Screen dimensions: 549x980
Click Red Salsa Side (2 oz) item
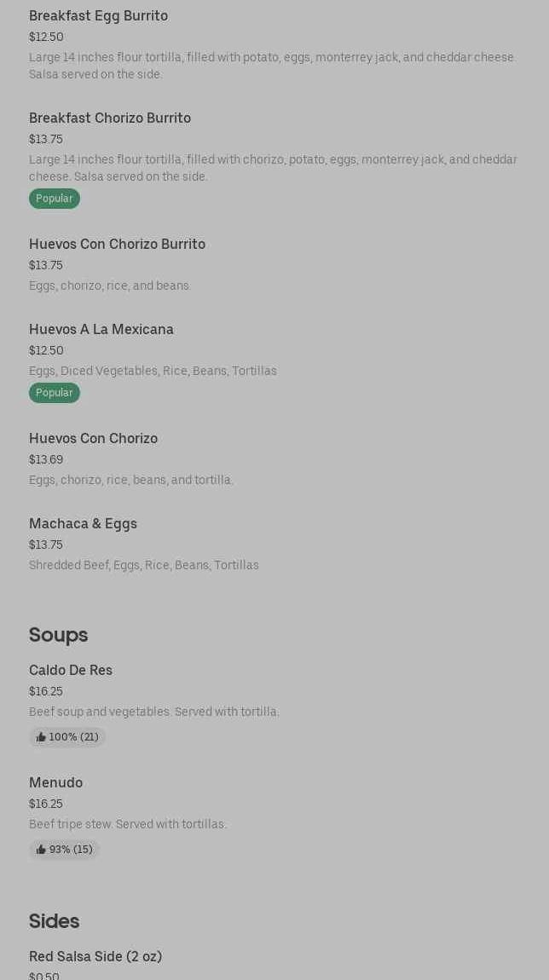click(95, 956)
